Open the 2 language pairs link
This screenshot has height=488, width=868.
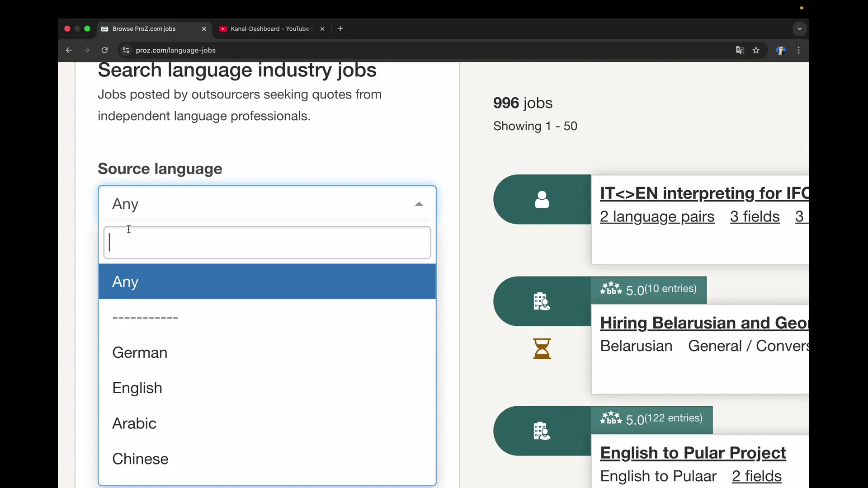tap(657, 217)
